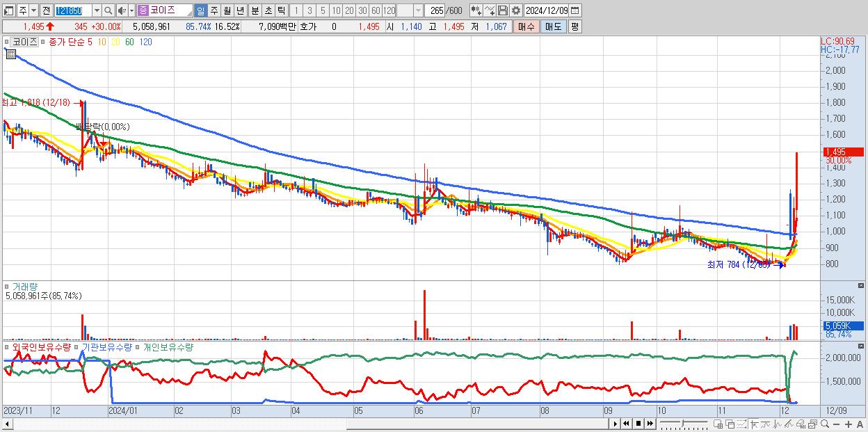Screen dimensions: 868x432
Task: Open stock search magnifier
Action: (x=108, y=10)
